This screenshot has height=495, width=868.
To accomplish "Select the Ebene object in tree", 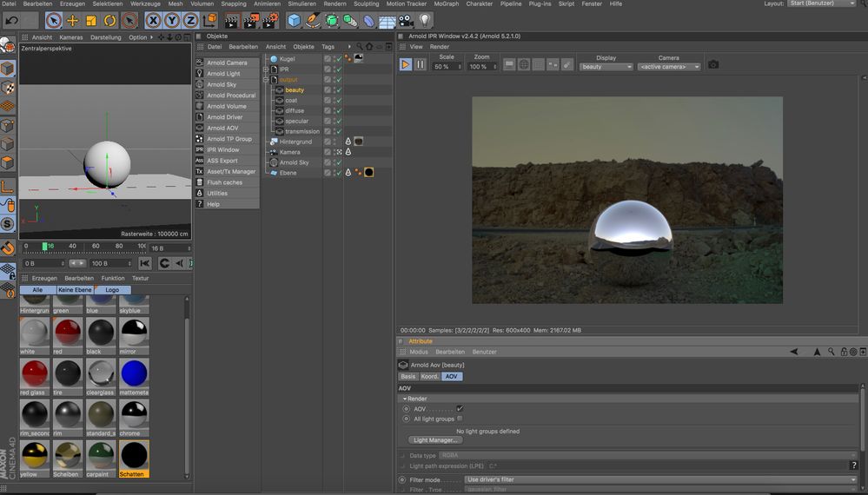I will pos(288,173).
